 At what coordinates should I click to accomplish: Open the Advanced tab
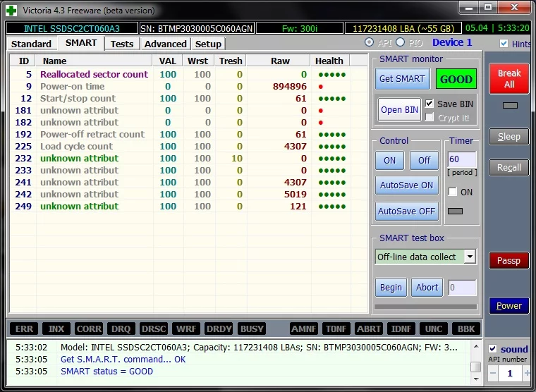click(165, 44)
